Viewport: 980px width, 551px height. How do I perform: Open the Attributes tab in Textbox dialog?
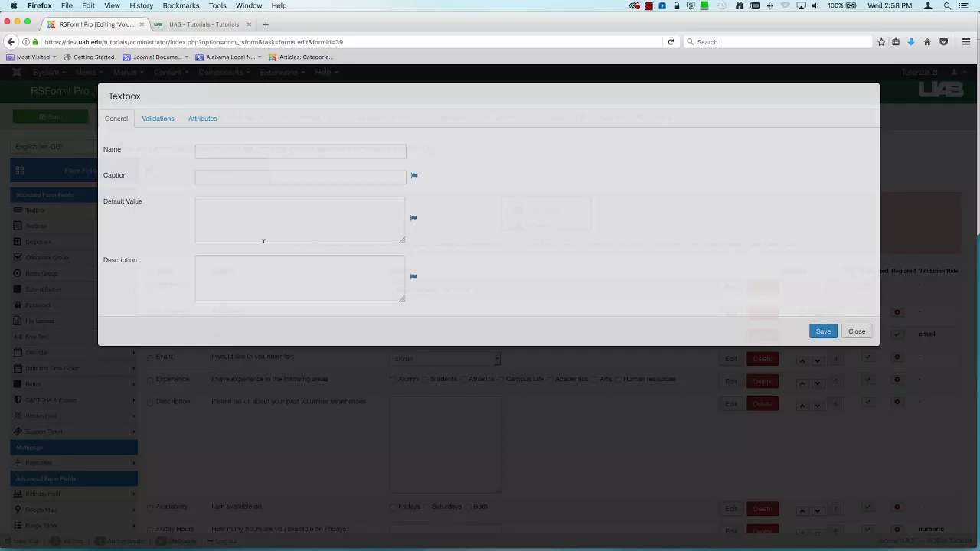point(203,119)
